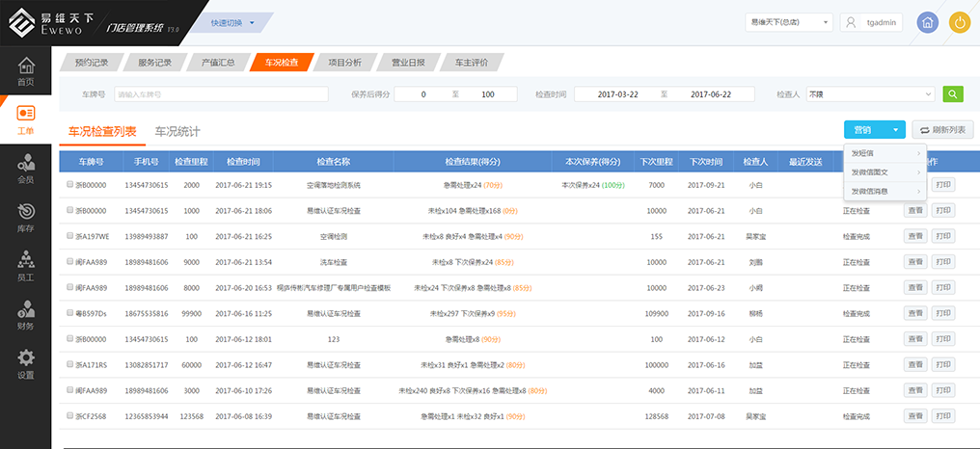
Task: Switch to 车况统计 statistics view
Action: (177, 131)
